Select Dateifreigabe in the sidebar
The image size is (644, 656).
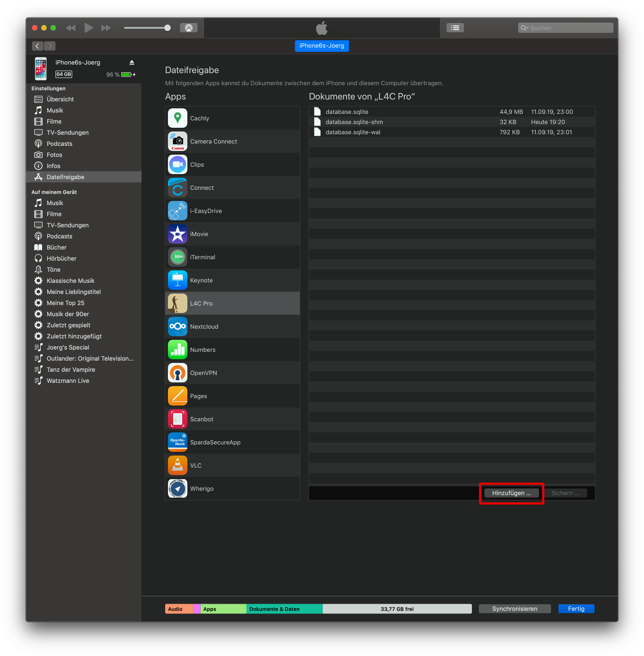(x=84, y=177)
